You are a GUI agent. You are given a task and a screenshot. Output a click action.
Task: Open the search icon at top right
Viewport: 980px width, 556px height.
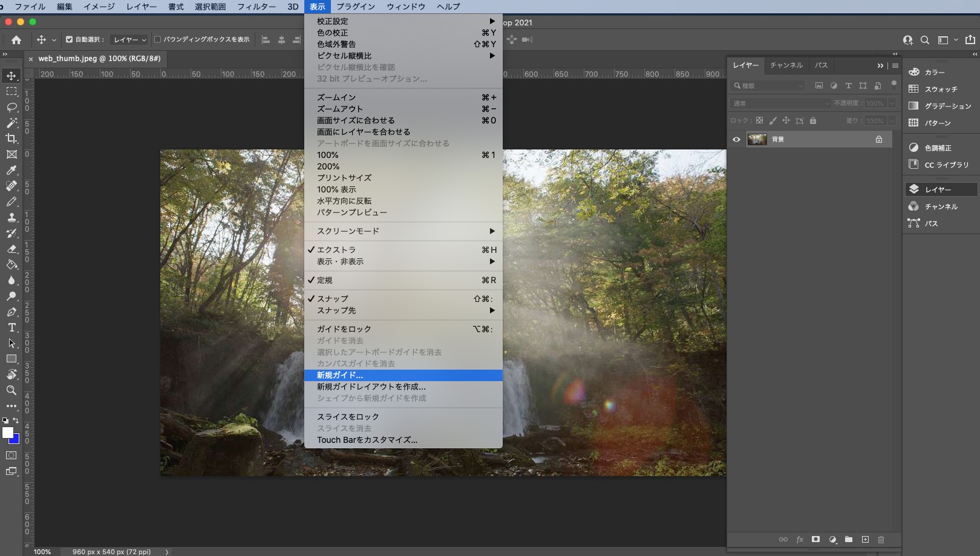click(x=924, y=40)
